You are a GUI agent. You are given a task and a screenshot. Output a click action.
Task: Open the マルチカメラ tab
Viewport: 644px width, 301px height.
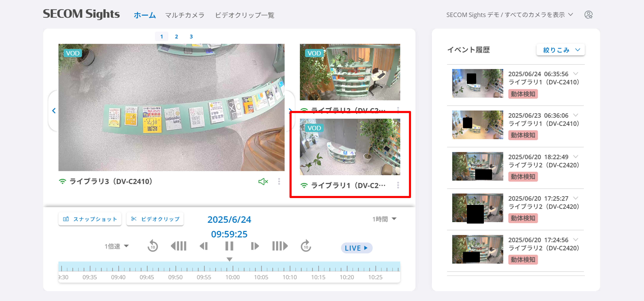(x=185, y=15)
